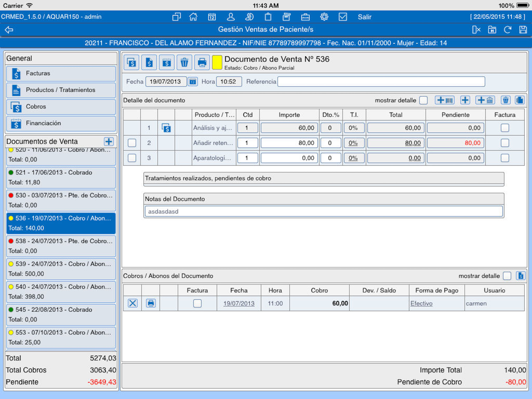This screenshot has height=399, width=532.
Task: Open Efectivo payment method selector
Action: (421, 303)
